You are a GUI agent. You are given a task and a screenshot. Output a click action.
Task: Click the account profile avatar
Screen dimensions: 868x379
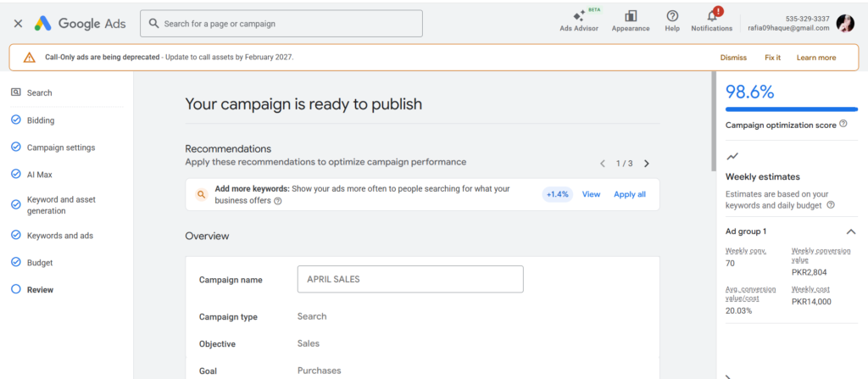[x=845, y=24]
